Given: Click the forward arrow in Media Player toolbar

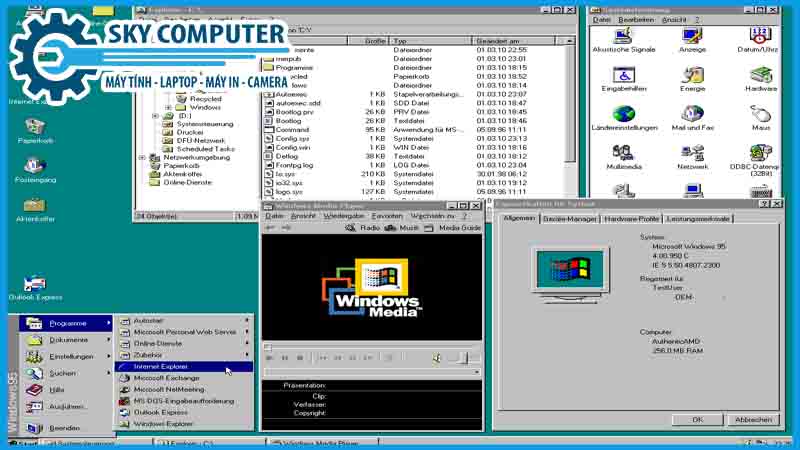Looking at the screenshot, I should pos(286,228).
